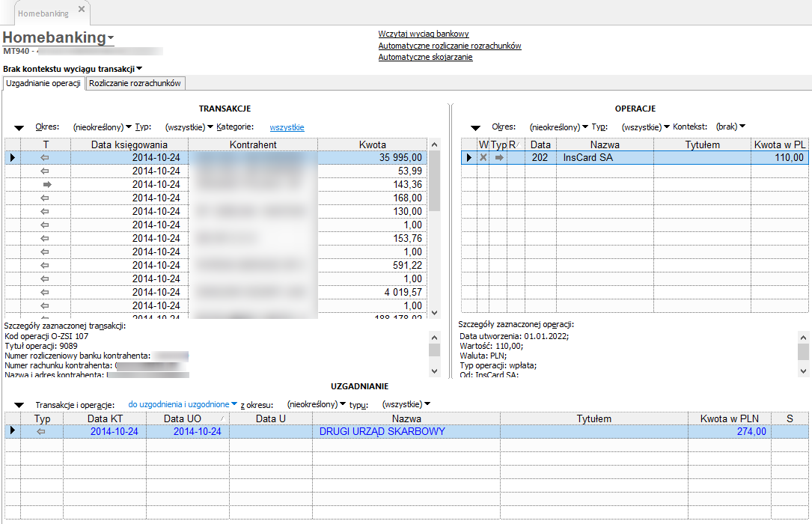The width and height of the screenshot is (812, 524).
Task: Open the 'do uzgodnienia i uzgodnione' dropdown
Action: [183, 404]
